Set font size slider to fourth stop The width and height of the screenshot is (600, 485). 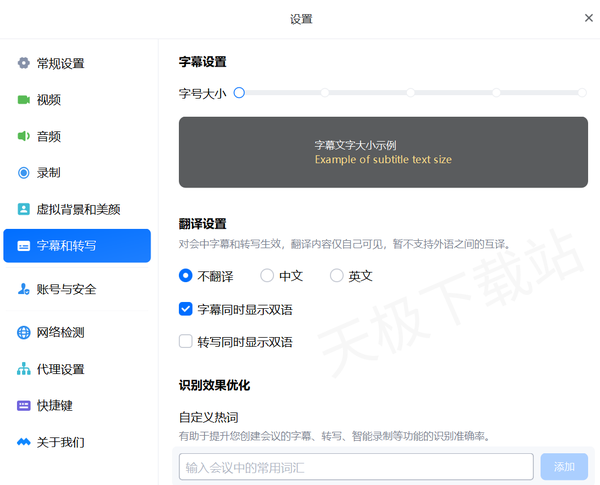(496, 93)
